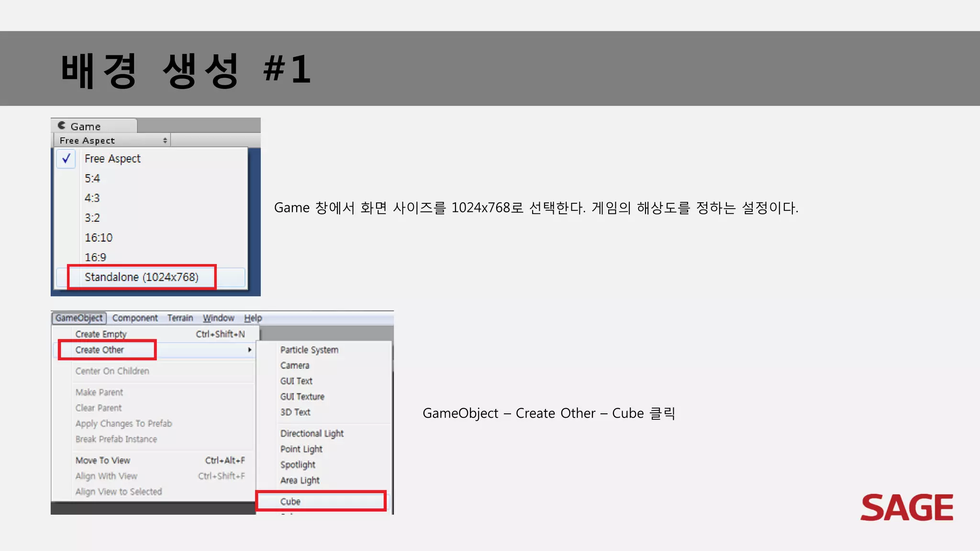
Task: Click Clear Parent entry
Action: pyautogui.click(x=99, y=408)
